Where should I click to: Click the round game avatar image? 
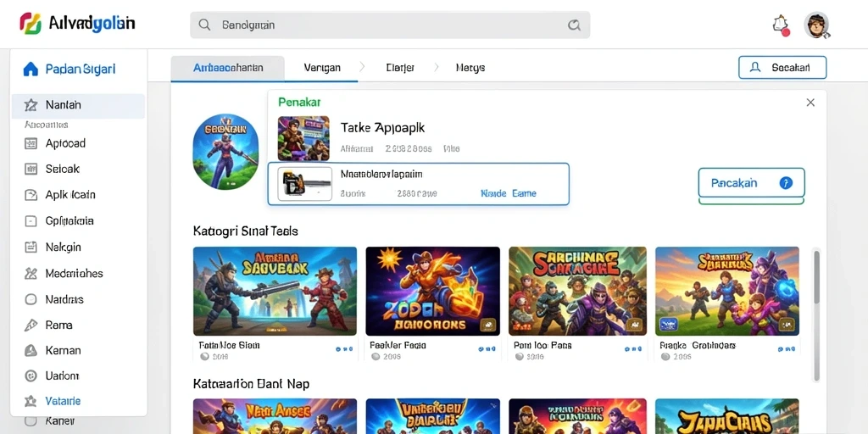pyautogui.click(x=225, y=152)
